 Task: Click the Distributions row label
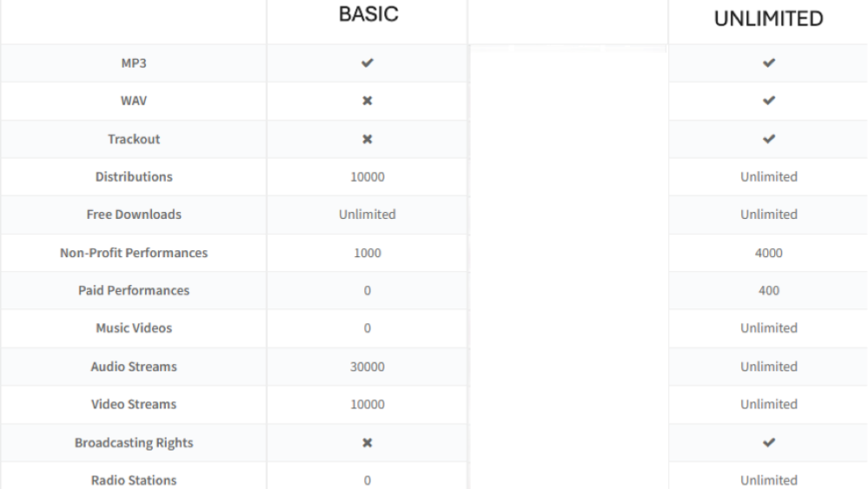(x=134, y=176)
